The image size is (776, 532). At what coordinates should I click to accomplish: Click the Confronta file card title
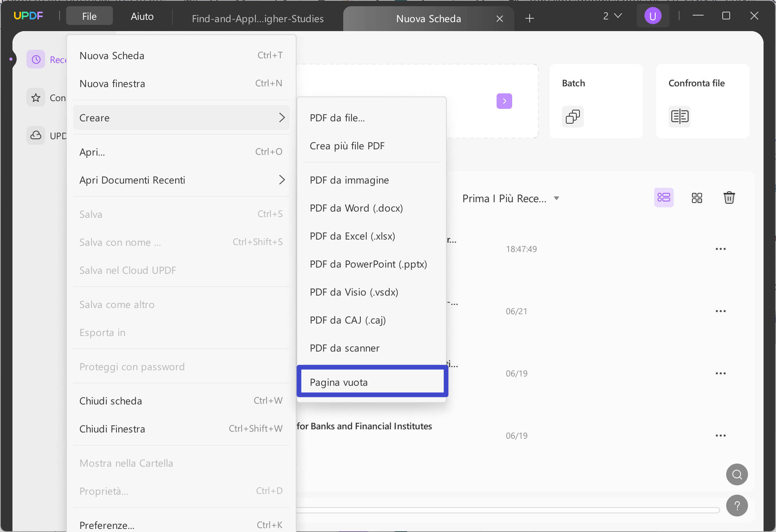[696, 83]
